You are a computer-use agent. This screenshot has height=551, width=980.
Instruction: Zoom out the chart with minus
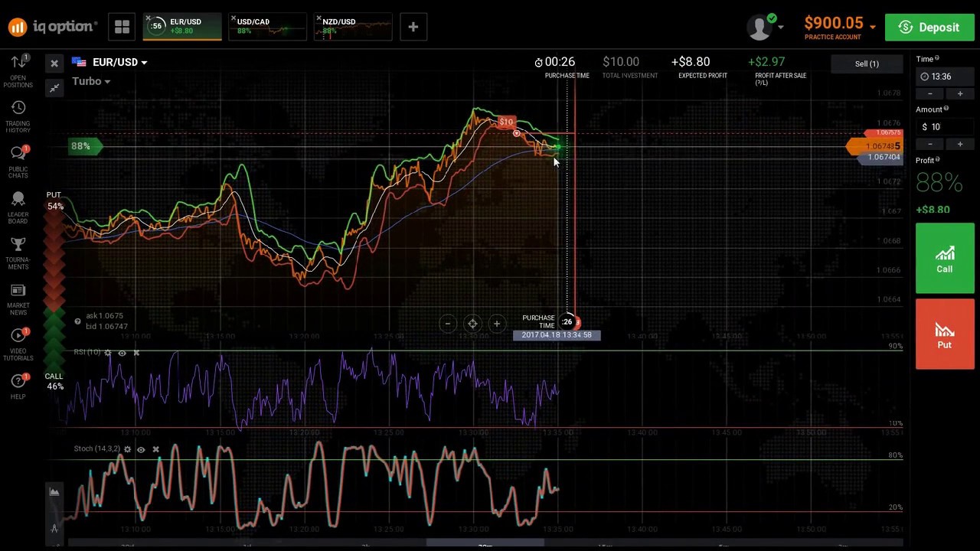(x=448, y=324)
